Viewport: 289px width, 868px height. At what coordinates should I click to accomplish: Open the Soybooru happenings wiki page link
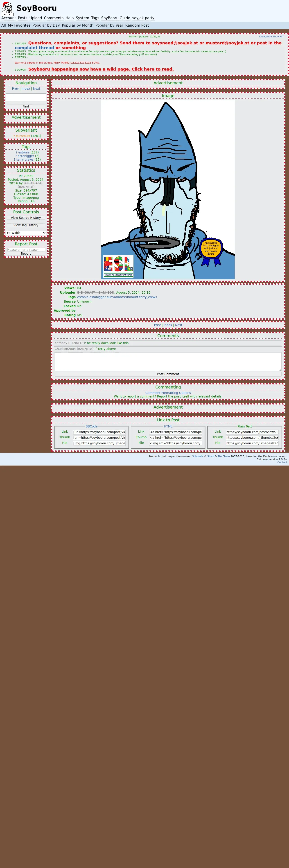point(101,69)
